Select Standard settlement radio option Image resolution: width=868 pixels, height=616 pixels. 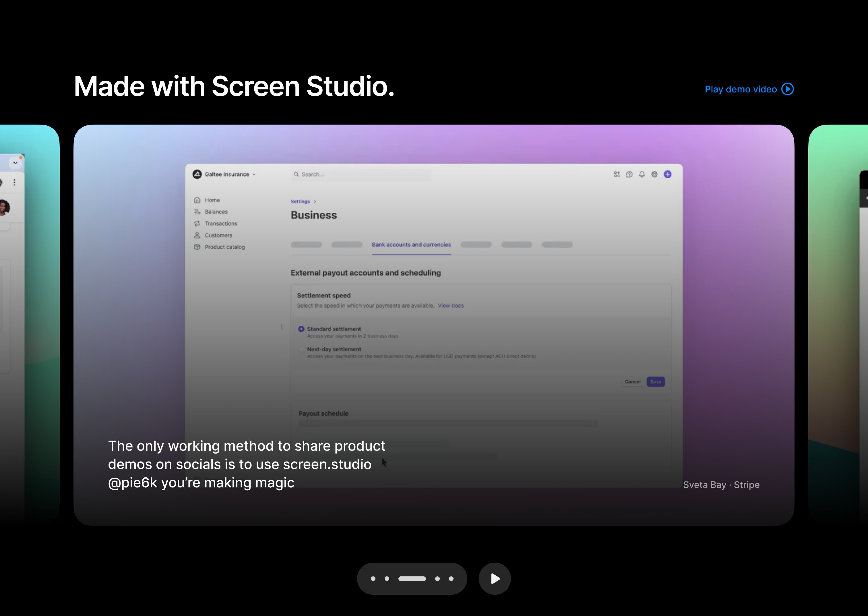tap(301, 329)
